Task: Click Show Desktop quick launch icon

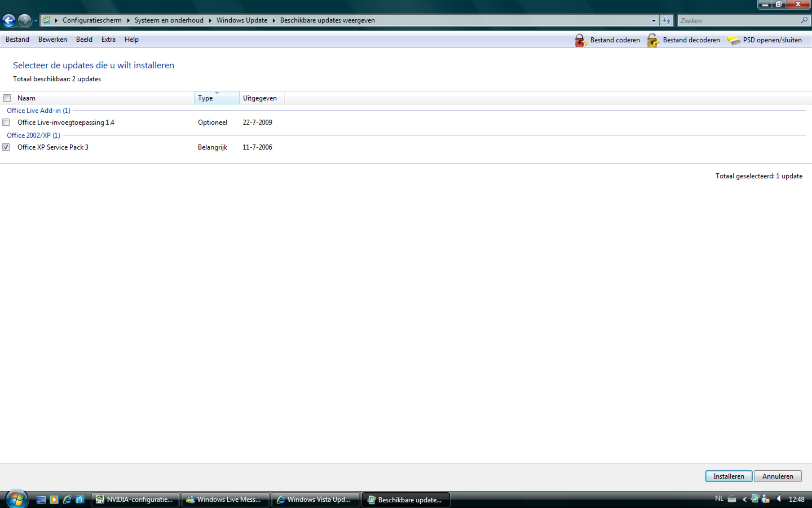Action: [41, 500]
